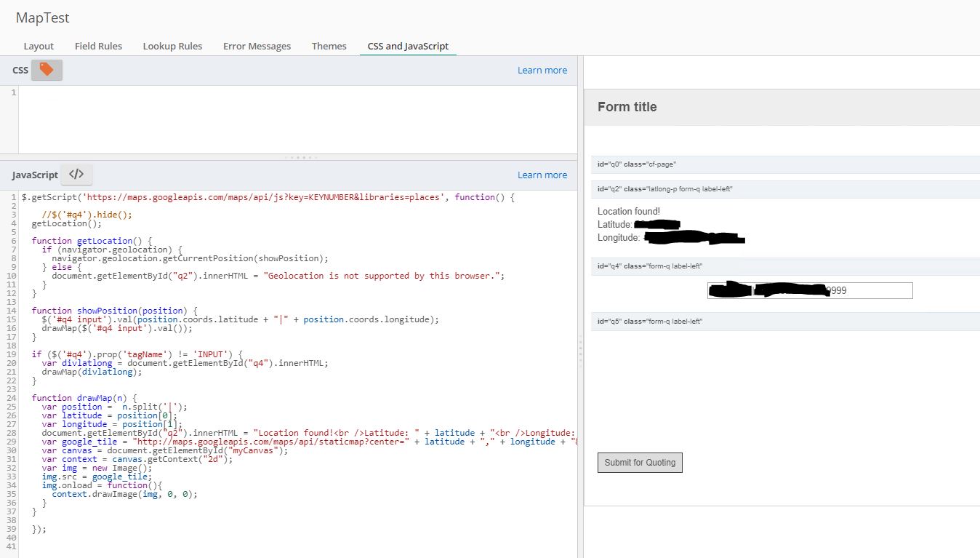The height and width of the screenshot is (558, 980).
Task: Switch to the Field Rules tab
Action: click(98, 46)
